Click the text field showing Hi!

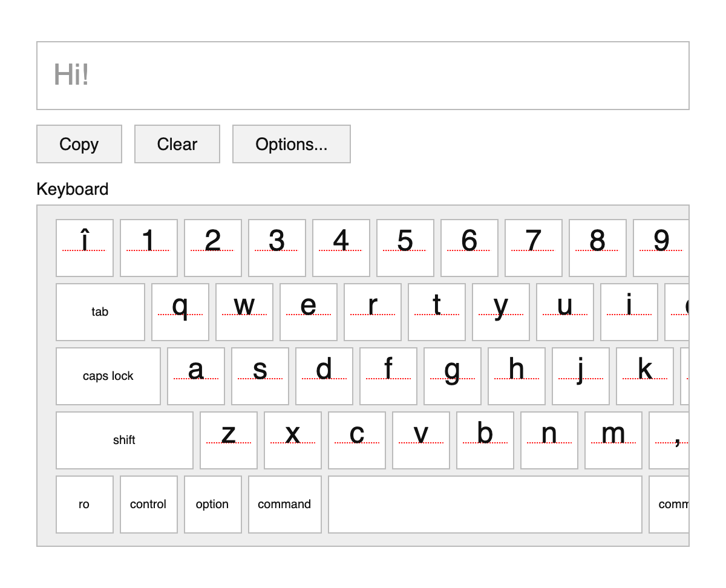pyautogui.click(x=362, y=76)
